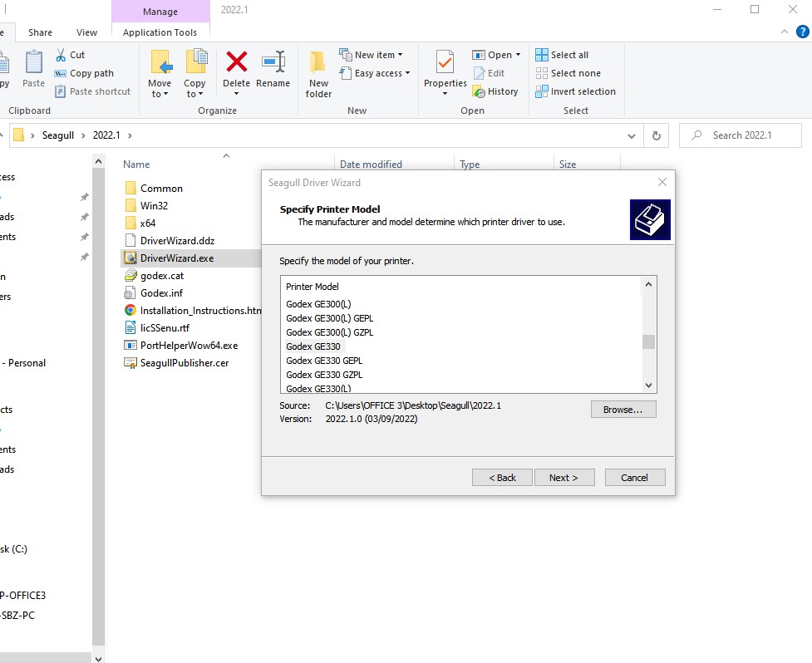
Task: Expand the chevron after 2022.1 breadcrumb
Action: [x=130, y=135]
